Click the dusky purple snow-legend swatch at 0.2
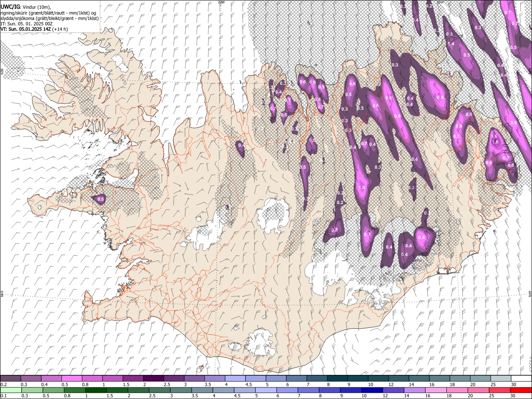The image size is (532, 399). [10, 378]
